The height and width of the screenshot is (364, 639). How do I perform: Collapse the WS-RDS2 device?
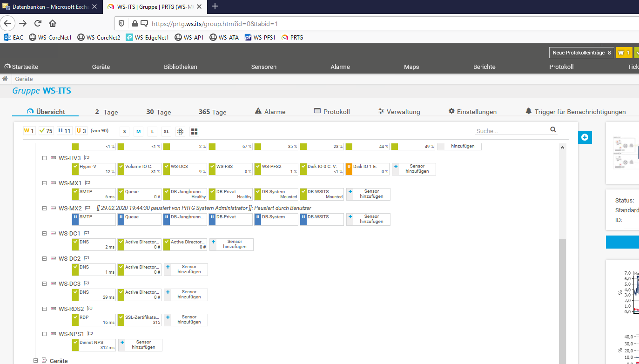[44, 309]
